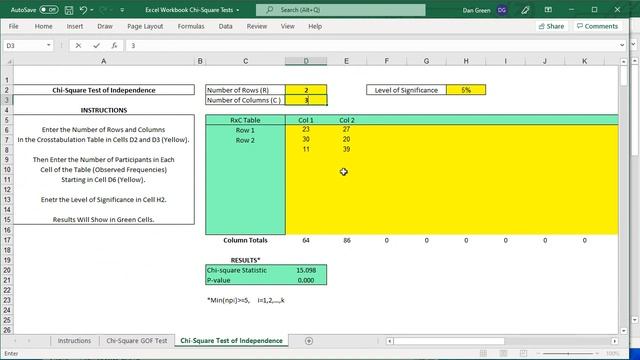Click the Share button
The image size is (640, 360).
[551, 26]
